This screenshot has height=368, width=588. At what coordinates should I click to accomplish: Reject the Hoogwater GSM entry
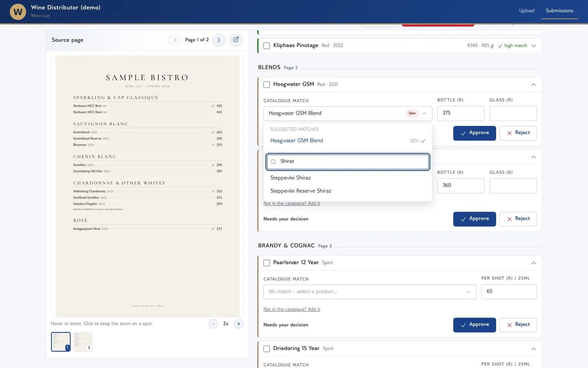(x=518, y=133)
